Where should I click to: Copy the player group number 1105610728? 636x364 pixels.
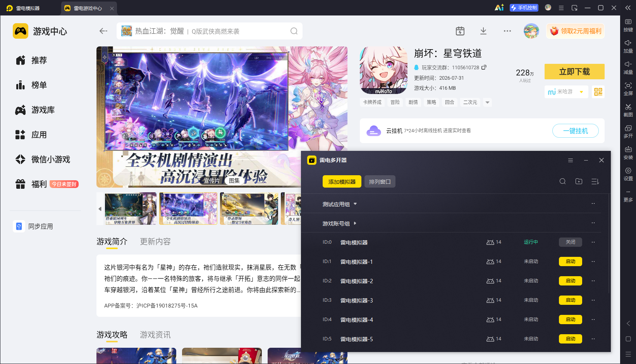tap(484, 67)
